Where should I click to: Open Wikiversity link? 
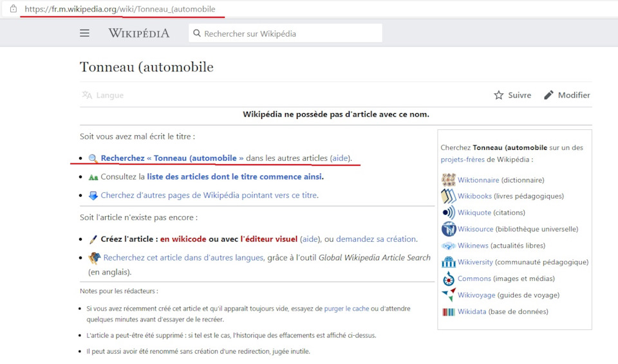pyautogui.click(x=475, y=262)
